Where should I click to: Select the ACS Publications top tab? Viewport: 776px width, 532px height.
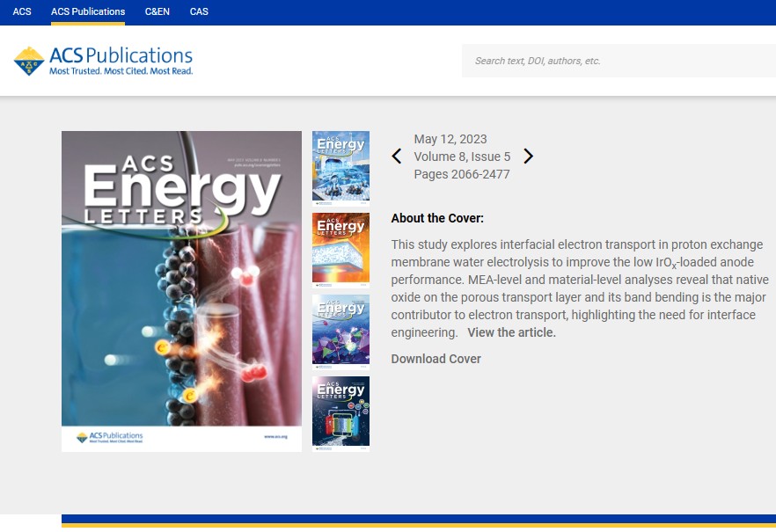[x=88, y=11]
